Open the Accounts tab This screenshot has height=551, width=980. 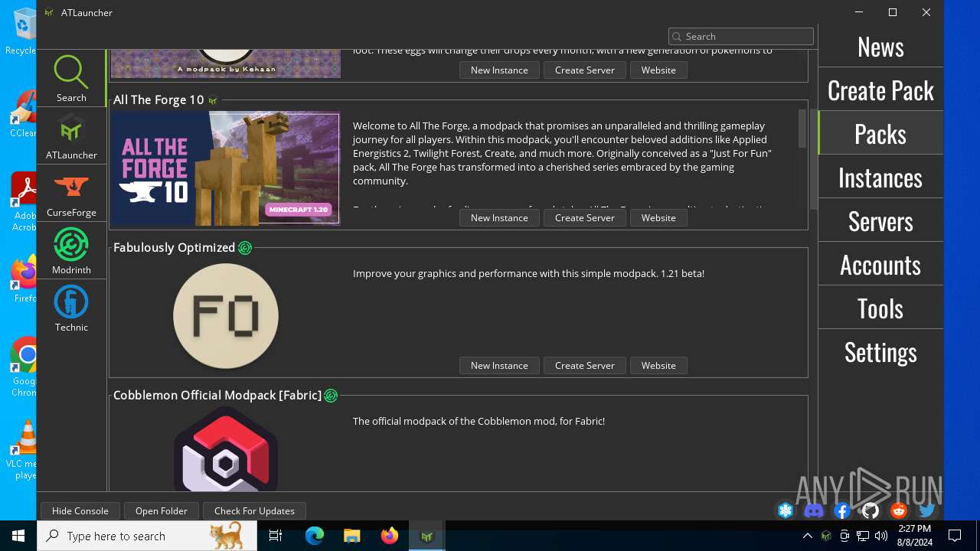pos(880,264)
